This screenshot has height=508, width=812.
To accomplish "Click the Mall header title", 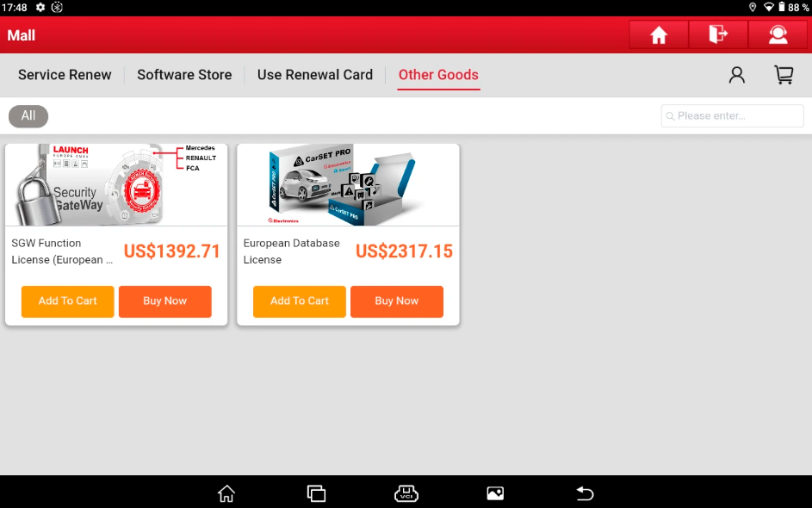I will [22, 35].
